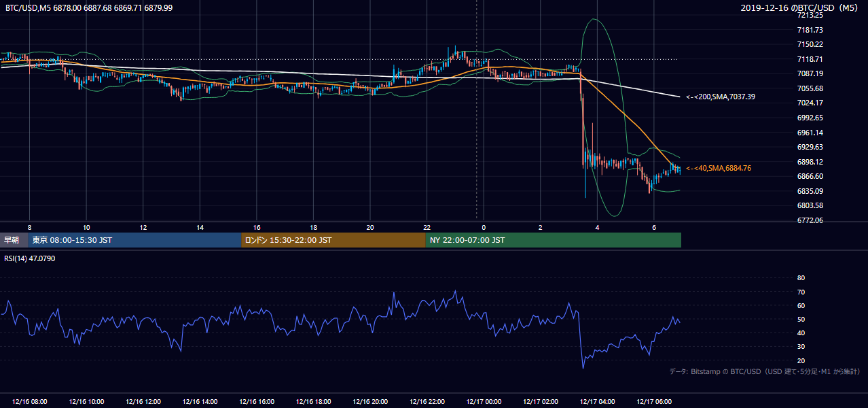Click hour tick 22 under price chart
Viewport: 868px width, 408px height.
click(427, 227)
